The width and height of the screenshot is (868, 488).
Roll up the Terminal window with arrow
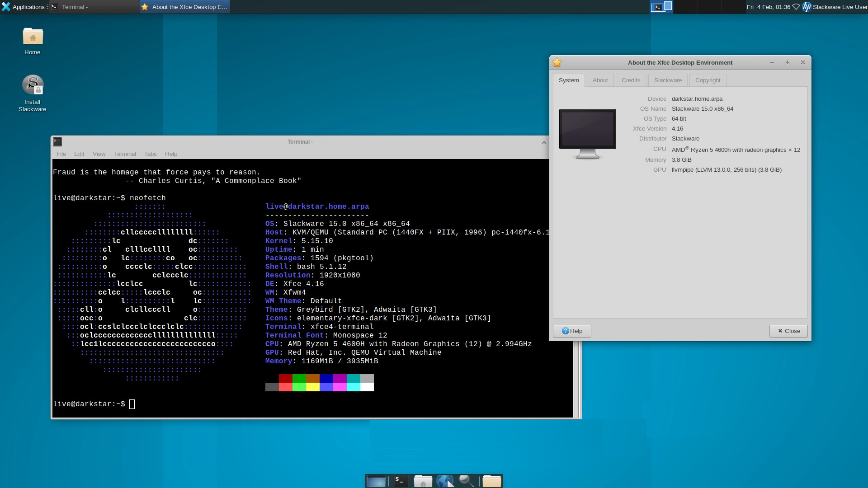click(x=544, y=142)
